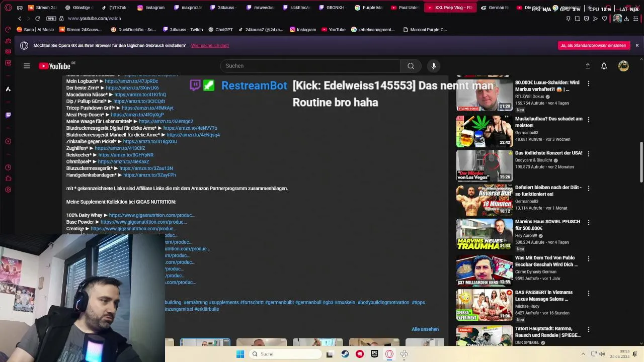Click the ad blocker shield icon
The image size is (644, 362).
[586, 19]
